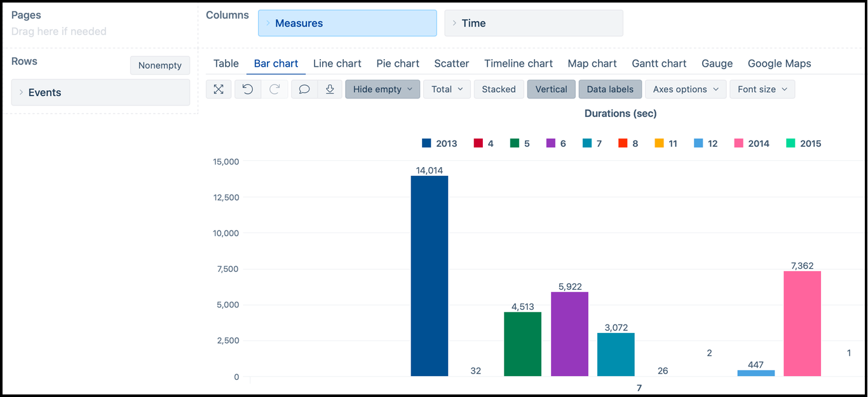Click the fullscreen expand chart icon
The height and width of the screenshot is (397, 868).
(x=219, y=90)
